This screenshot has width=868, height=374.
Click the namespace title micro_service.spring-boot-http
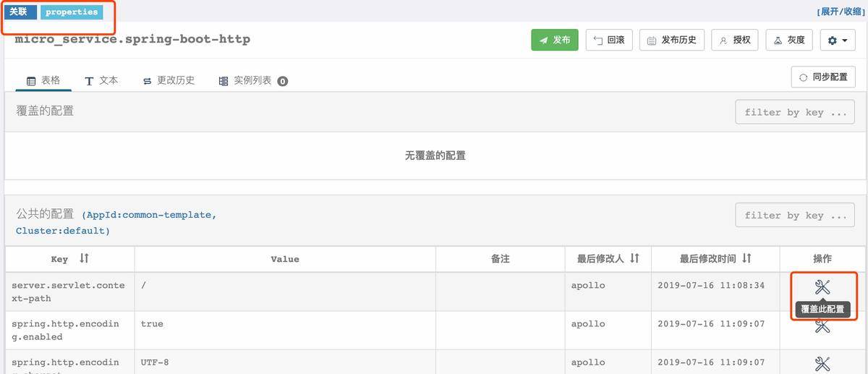[x=132, y=40]
